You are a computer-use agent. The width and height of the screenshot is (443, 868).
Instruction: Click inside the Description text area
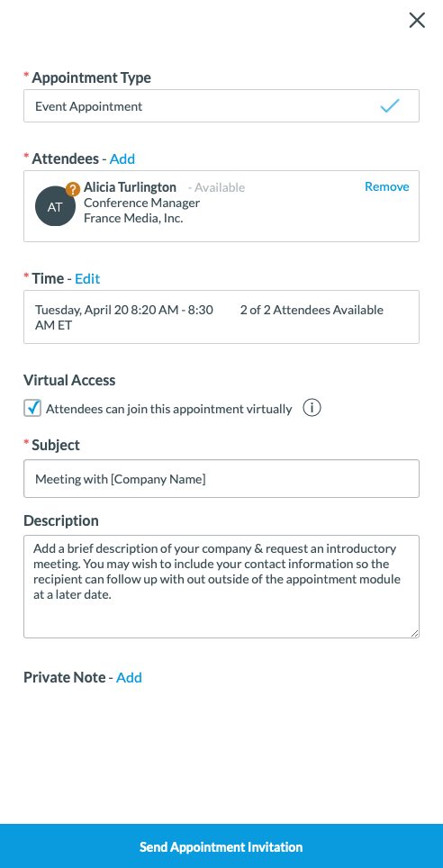[221, 586]
